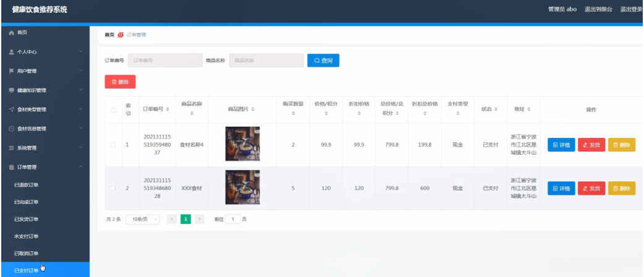Click page number 1 in pagination

pos(185,219)
